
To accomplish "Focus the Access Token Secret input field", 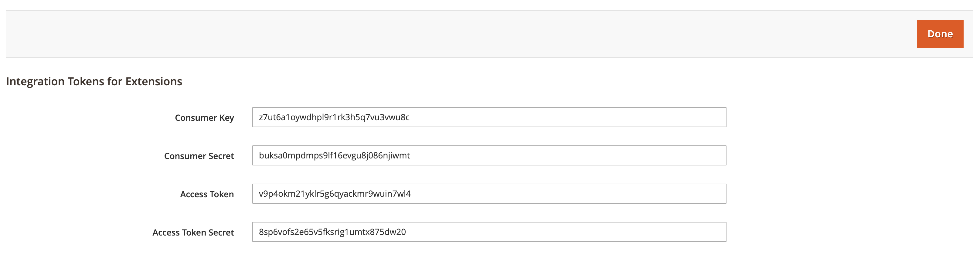I will pos(489,232).
